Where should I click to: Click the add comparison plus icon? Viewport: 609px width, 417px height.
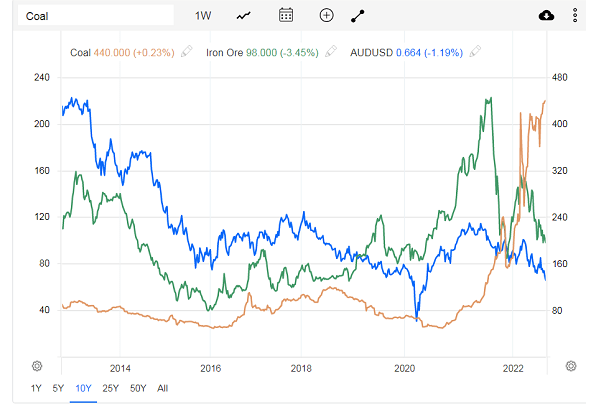coord(326,15)
